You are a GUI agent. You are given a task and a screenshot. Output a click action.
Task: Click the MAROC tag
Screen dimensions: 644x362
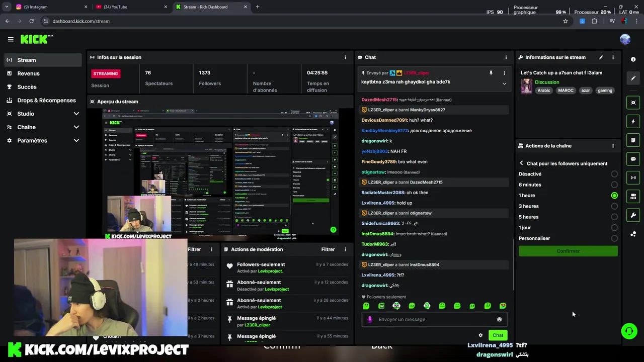tap(566, 90)
